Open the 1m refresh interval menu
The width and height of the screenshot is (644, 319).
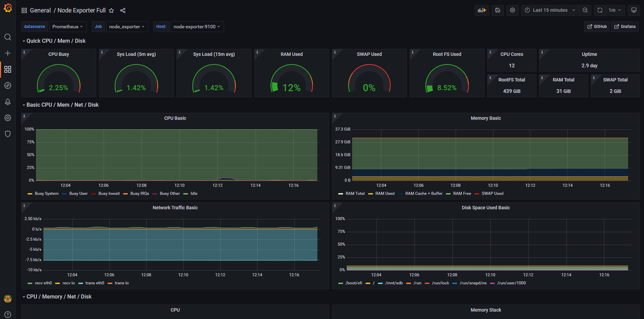[615, 10]
